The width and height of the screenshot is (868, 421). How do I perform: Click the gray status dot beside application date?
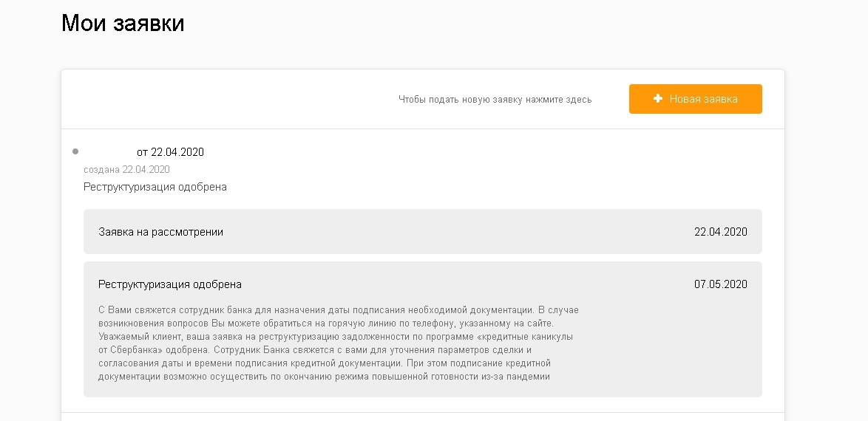tap(75, 151)
